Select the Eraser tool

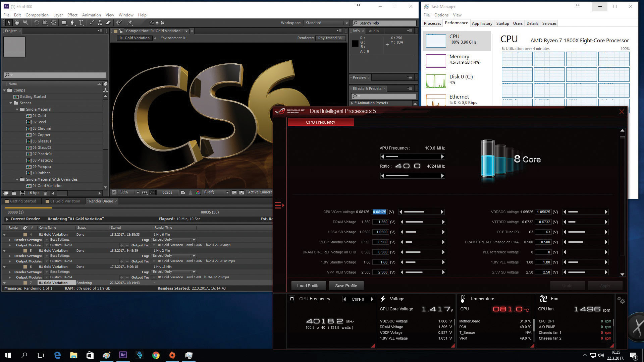(x=108, y=23)
